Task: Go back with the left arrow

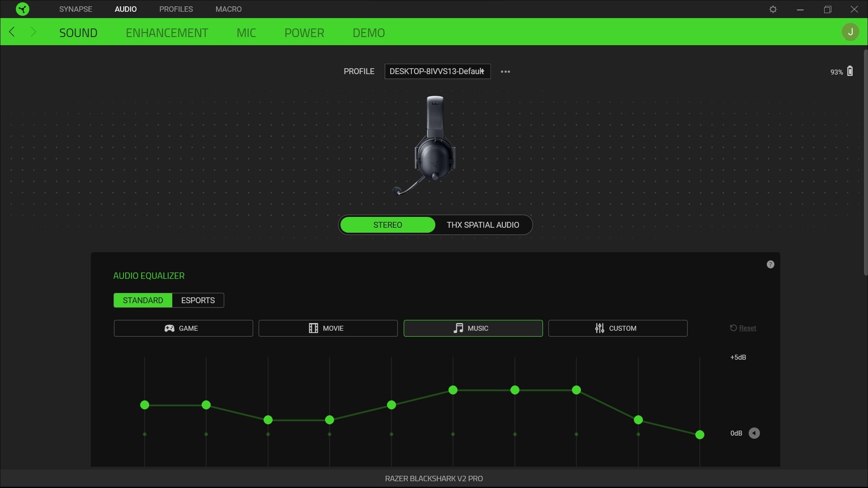Action: (12, 32)
